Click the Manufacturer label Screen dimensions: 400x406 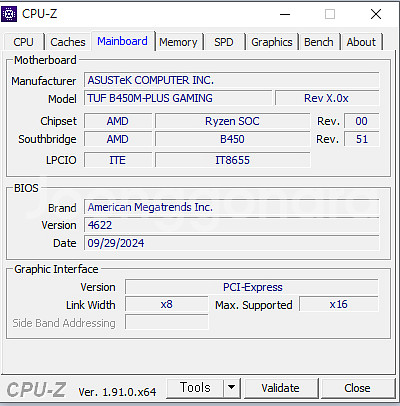44,81
